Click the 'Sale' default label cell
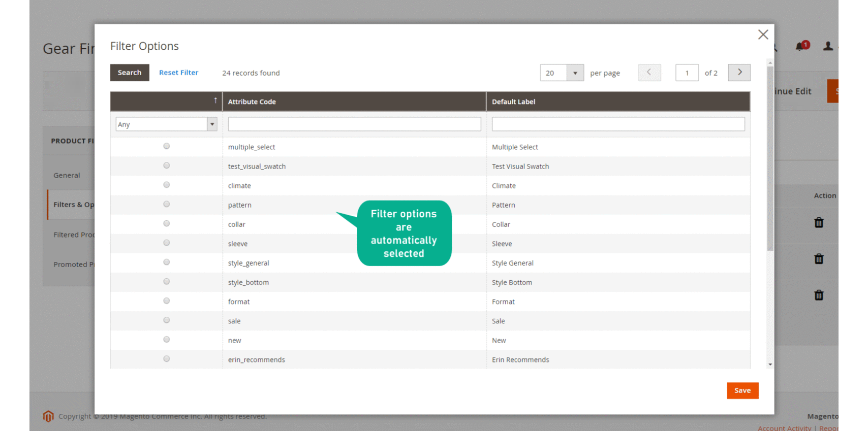The width and height of the screenshot is (868, 431). pyautogui.click(x=498, y=321)
